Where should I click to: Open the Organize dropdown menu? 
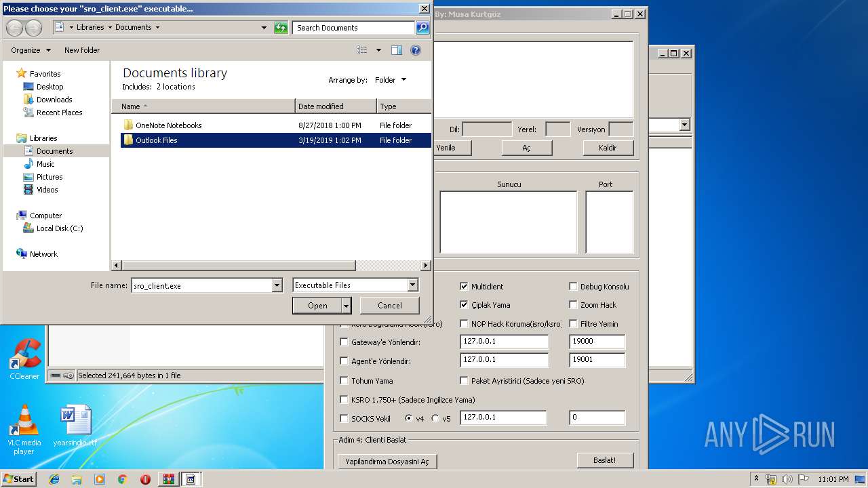point(31,50)
